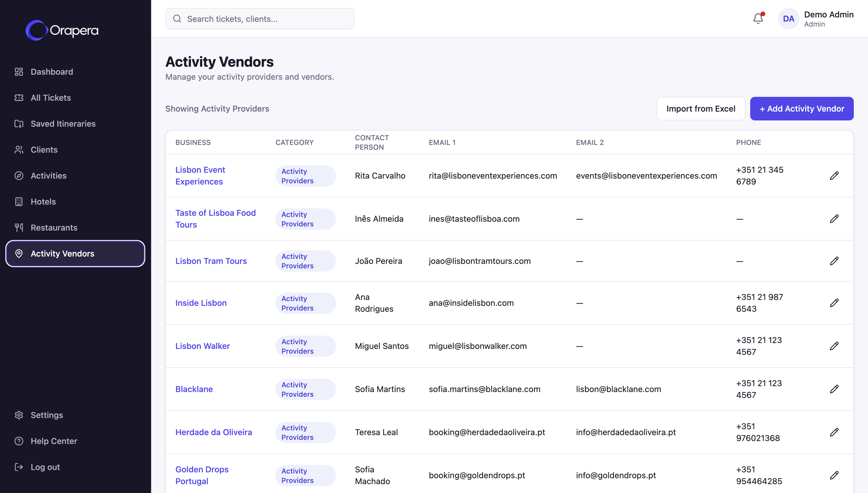
Task: Open Dashboard from the sidebar
Action: tap(75, 72)
